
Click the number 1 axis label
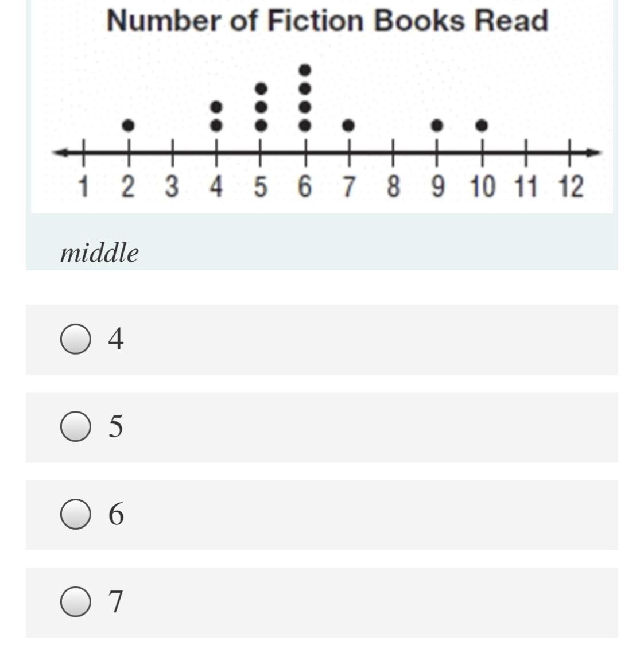tap(84, 186)
